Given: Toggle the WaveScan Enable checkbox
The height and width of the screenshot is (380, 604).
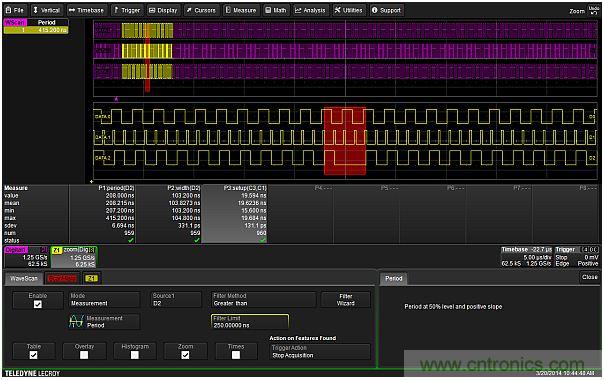Looking at the screenshot, I should 38,304.
